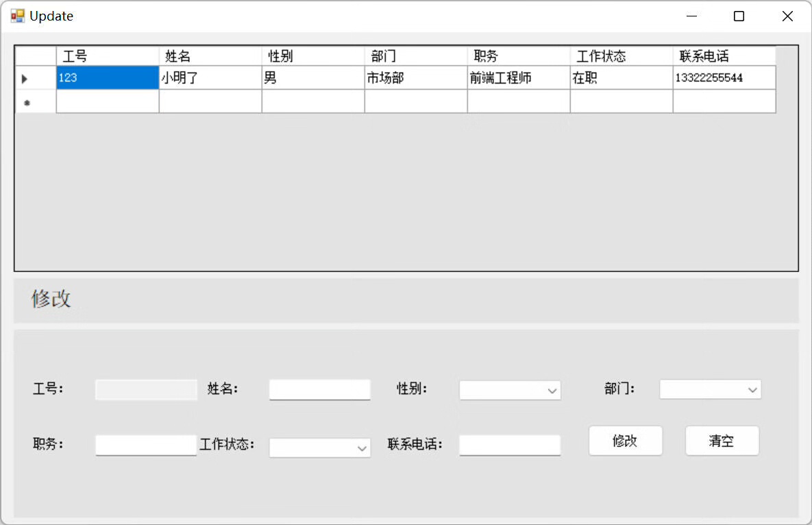Sort by 部门 column header
Image resolution: width=812 pixels, height=525 pixels.
click(x=416, y=56)
